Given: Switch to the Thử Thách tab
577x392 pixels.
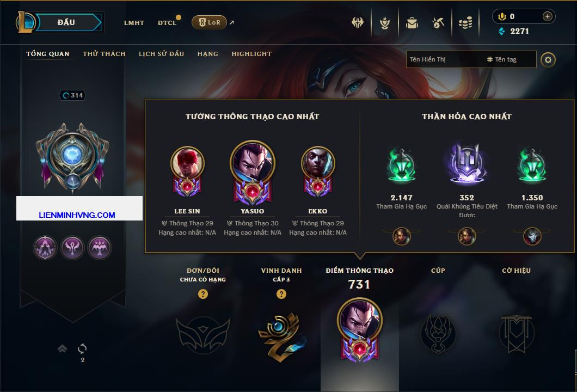Looking at the screenshot, I should pyautogui.click(x=104, y=54).
